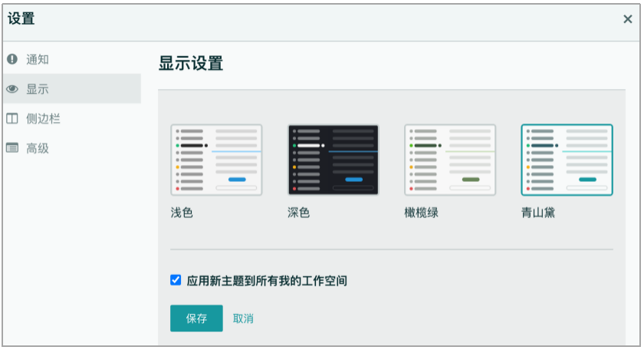Go to the 高级 settings tab

[71, 147]
